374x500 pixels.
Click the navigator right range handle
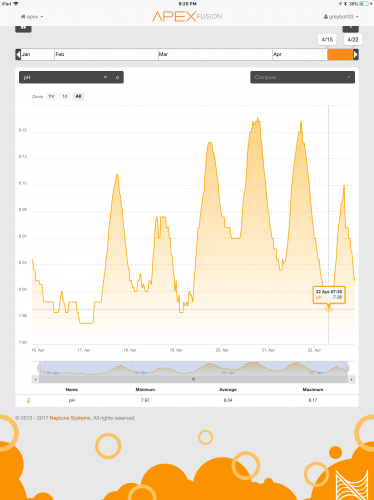click(347, 368)
